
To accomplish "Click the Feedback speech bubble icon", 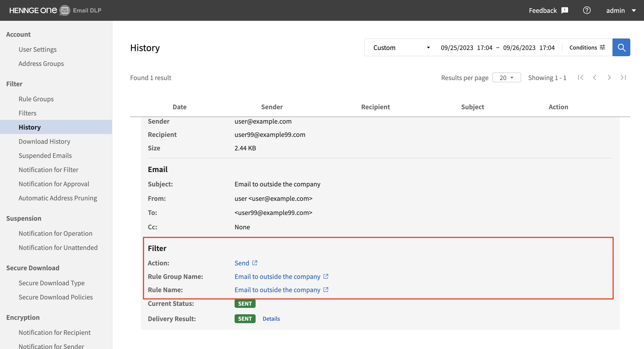I will 565,10.
